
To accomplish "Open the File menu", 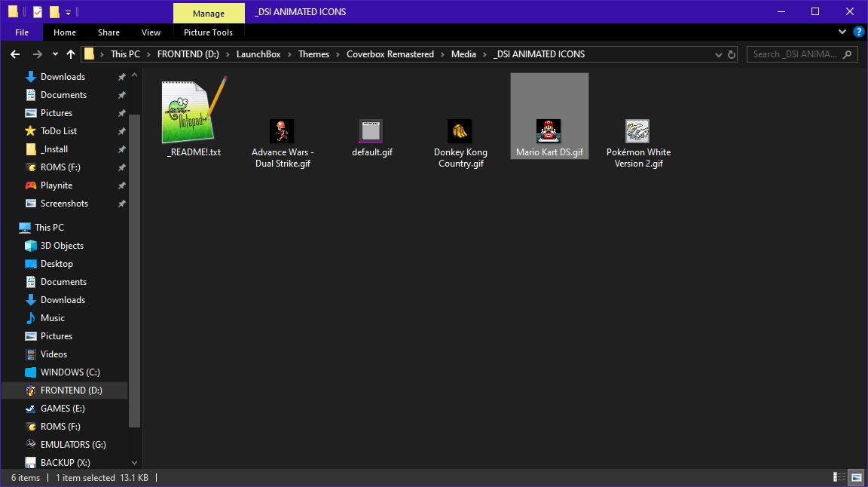I will pyautogui.click(x=22, y=32).
